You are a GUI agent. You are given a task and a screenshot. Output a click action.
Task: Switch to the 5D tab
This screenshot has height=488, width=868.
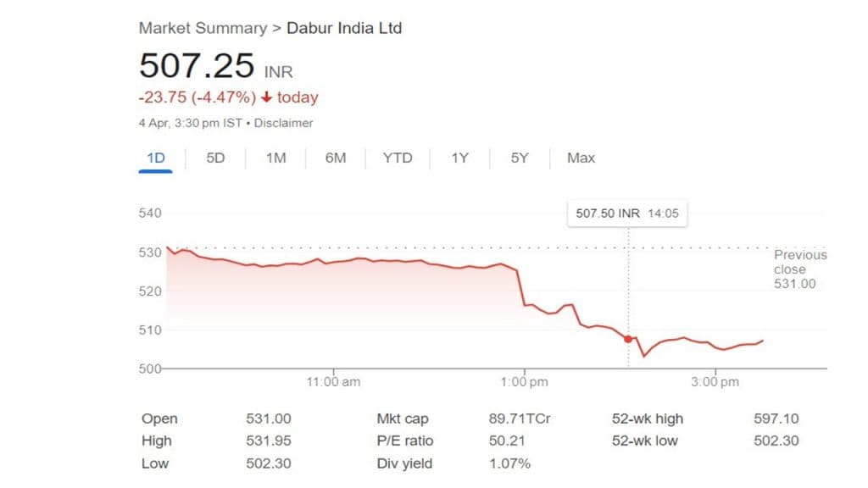click(215, 158)
